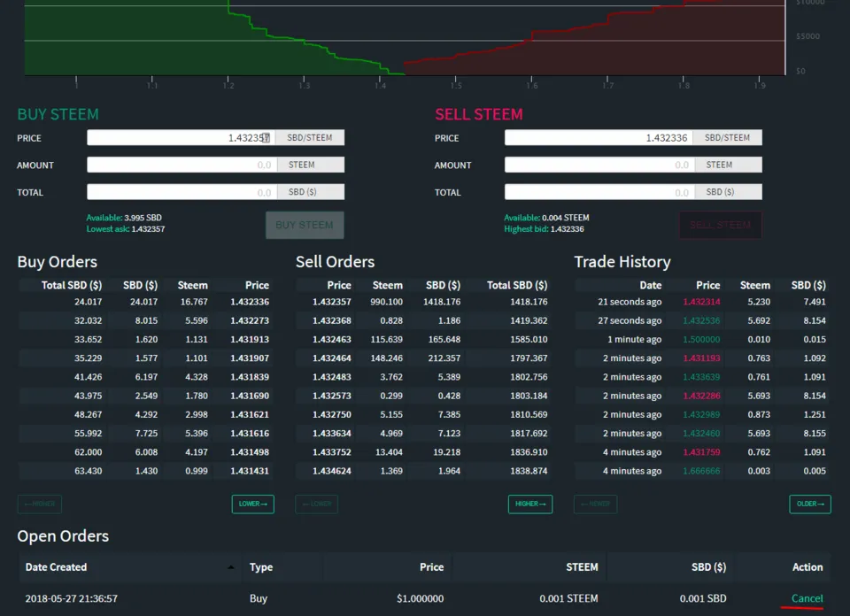Click the Lowest ask 1.432357 link
850x616 pixels.
point(126,229)
